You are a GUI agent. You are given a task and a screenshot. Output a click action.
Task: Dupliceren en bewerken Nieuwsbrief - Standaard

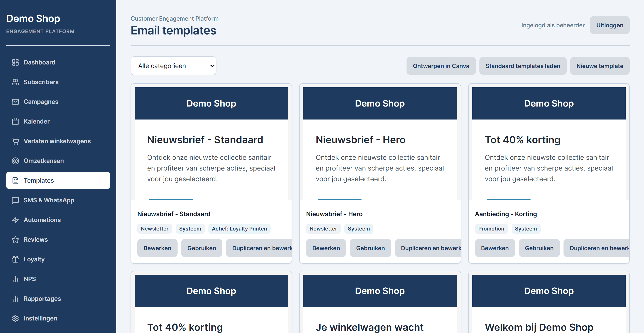[x=259, y=248]
